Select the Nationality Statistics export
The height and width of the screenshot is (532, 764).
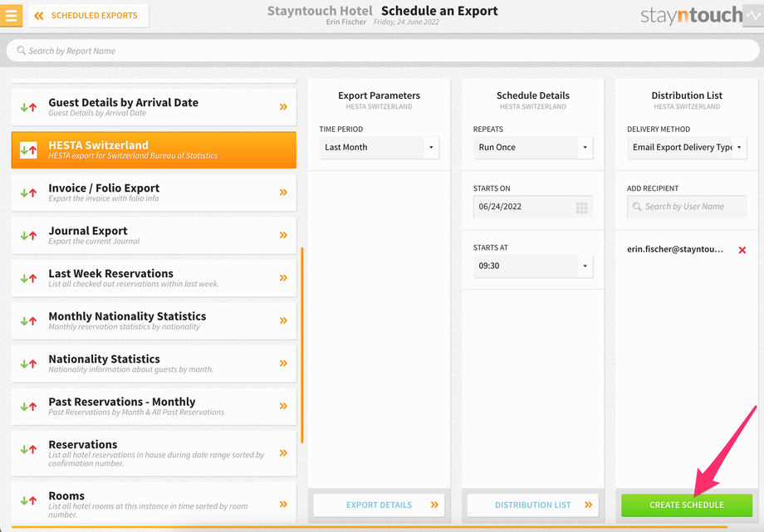point(154,364)
